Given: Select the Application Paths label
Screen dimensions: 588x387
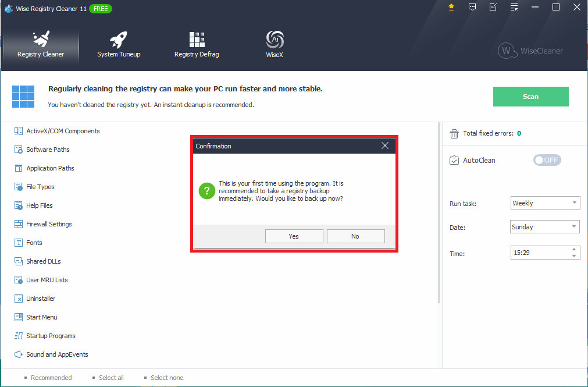Looking at the screenshot, I should pyautogui.click(x=50, y=168).
